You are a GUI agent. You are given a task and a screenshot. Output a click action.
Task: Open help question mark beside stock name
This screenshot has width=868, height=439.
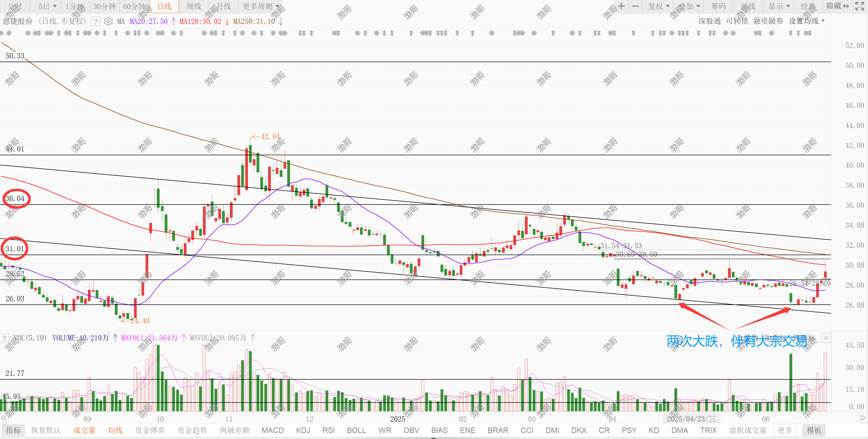click(96, 22)
